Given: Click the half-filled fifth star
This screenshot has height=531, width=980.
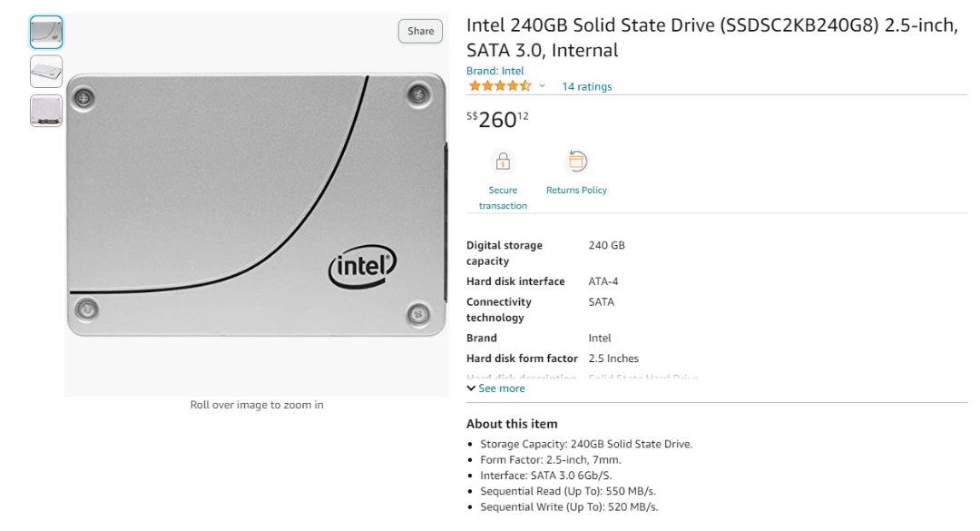Looking at the screenshot, I should 524,85.
